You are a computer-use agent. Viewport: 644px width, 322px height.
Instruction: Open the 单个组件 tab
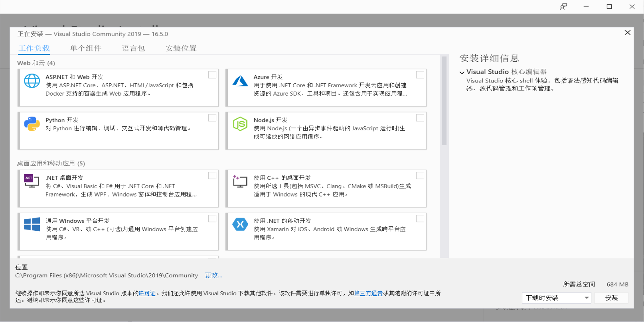point(86,48)
